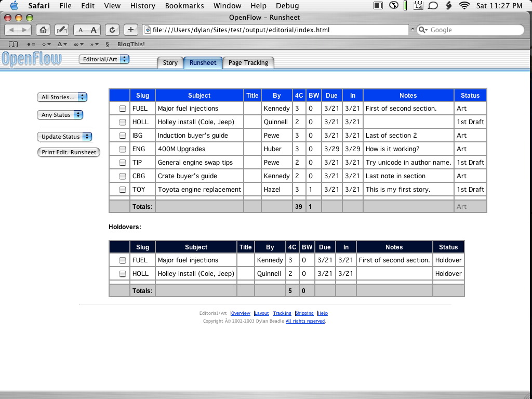Click the Reload page toolbar icon
Viewport: 532px width, 399px height.
pos(112,30)
